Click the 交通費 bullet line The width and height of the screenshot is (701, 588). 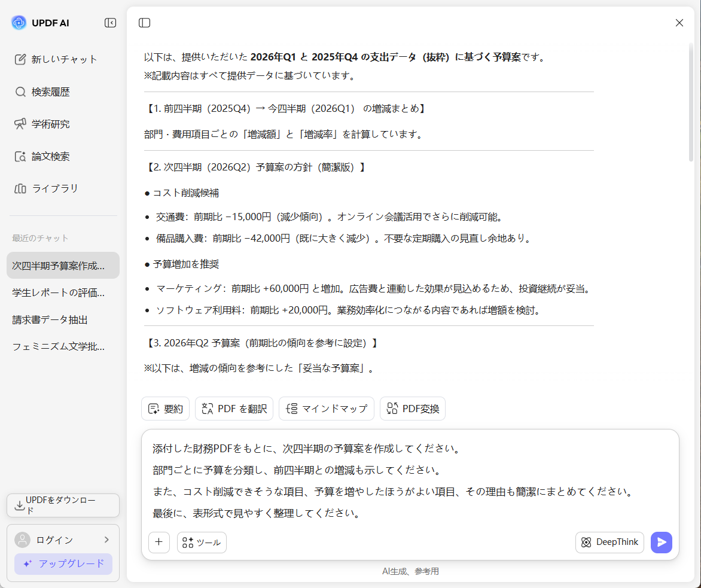(x=330, y=217)
